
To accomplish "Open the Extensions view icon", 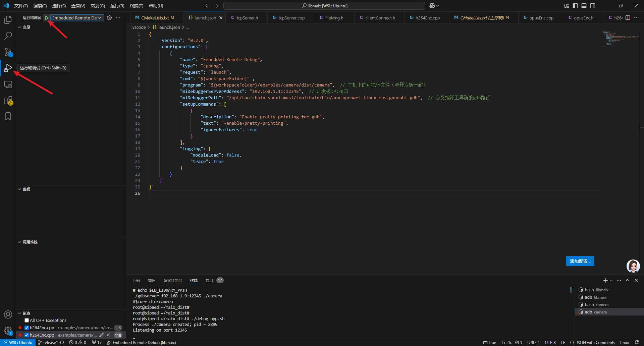I will click(8, 101).
